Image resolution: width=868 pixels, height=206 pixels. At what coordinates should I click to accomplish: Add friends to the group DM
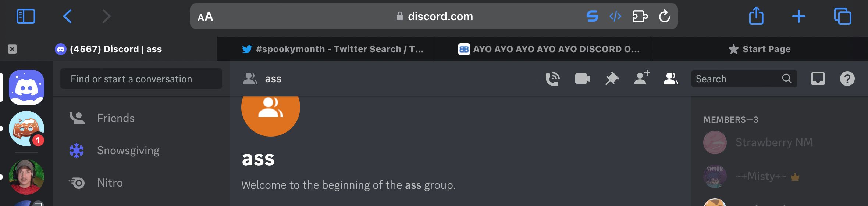point(642,78)
